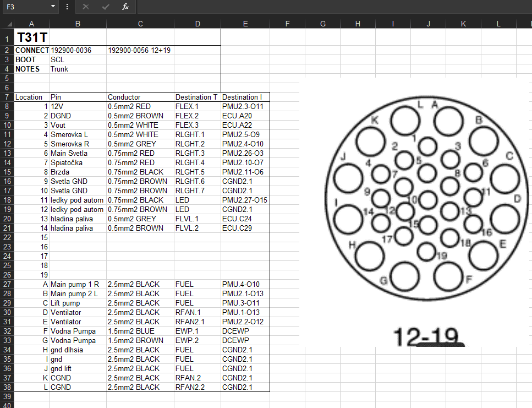The width and height of the screenshot is (532, 408).
Task: Click the T31T title cell
Action: 32,38
